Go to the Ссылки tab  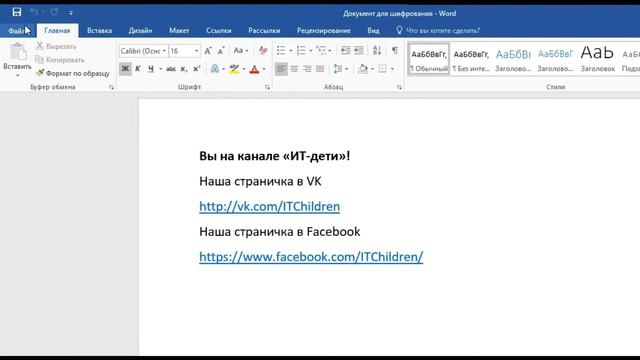coord(219,31)
